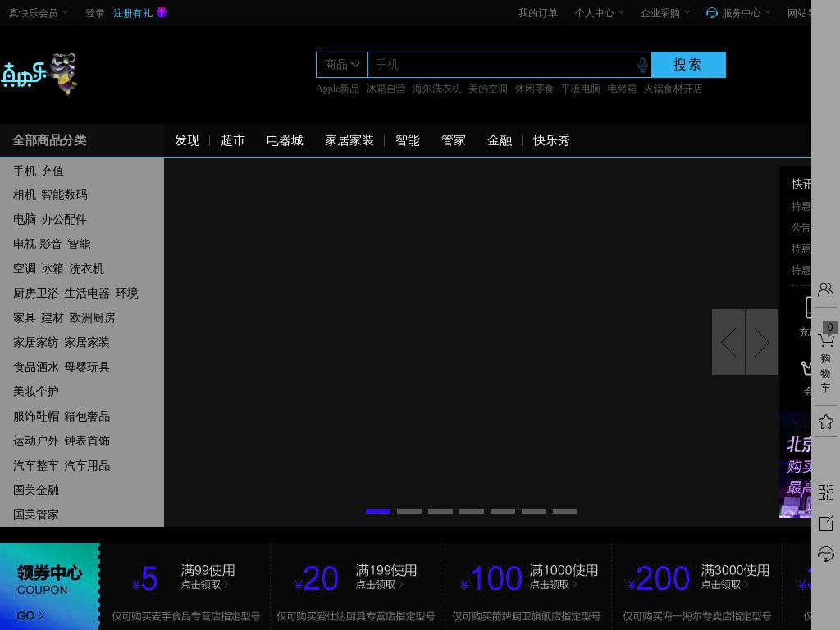Show the QR code icon in sidebar
The image size is (840, 630).
point(825,492)
